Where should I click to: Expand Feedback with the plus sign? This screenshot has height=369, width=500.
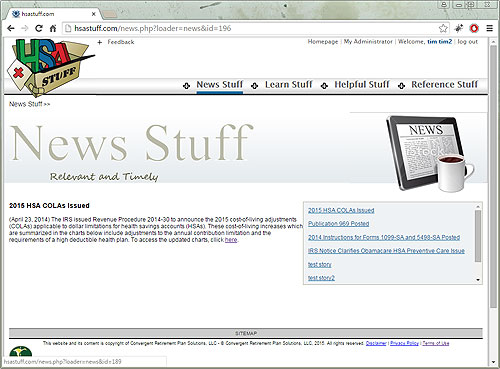[99, 42]
